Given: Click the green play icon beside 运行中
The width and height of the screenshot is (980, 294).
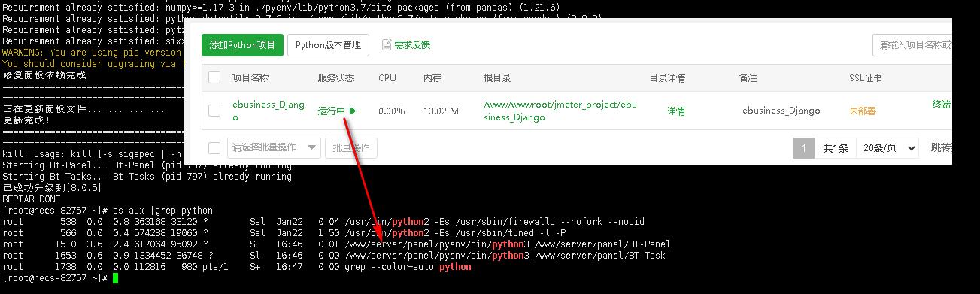Looking at the screenshot, I should pyautogui.click(x=353, y=111).
